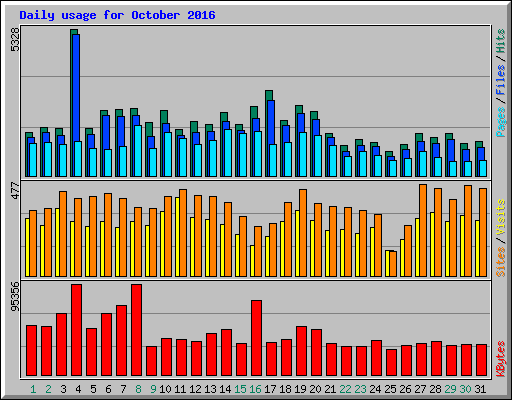This screenshot has width=512, height=400.
Task: Select day label '19' on the axis
Action: click(300, 389)
